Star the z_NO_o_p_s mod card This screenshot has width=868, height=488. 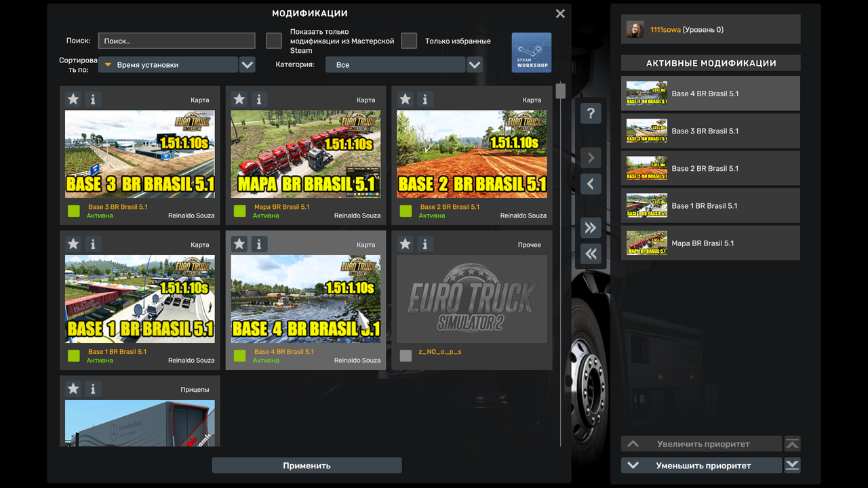(406, 243)
